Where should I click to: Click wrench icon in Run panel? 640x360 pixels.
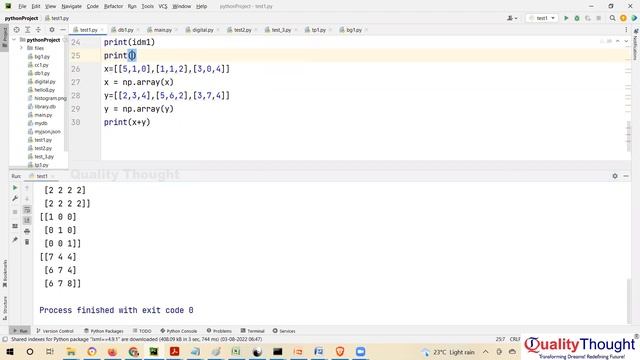point(15,198)
